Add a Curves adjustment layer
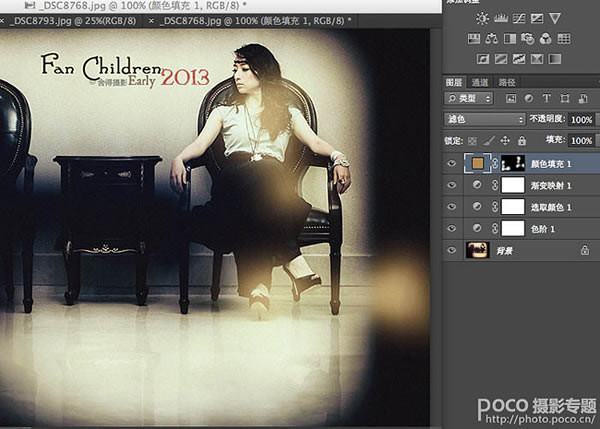The width and height of the screenshot is (600, 429). click(519, 18)
